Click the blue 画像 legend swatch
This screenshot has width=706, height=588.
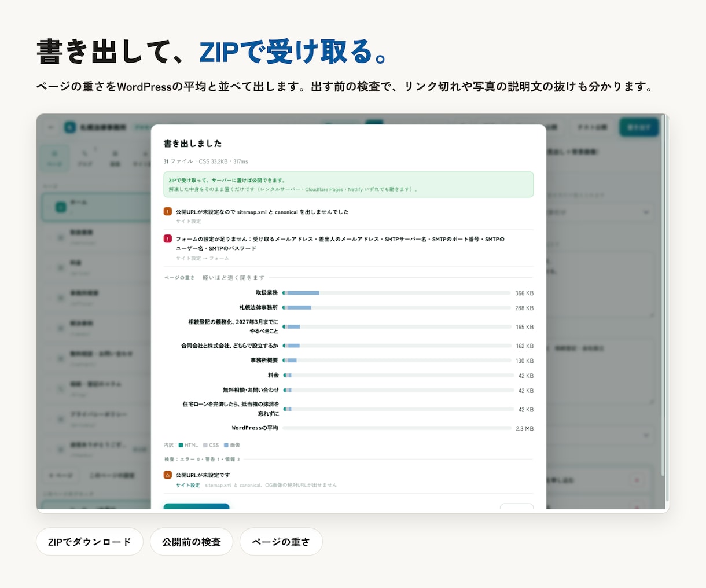[226, 445]
